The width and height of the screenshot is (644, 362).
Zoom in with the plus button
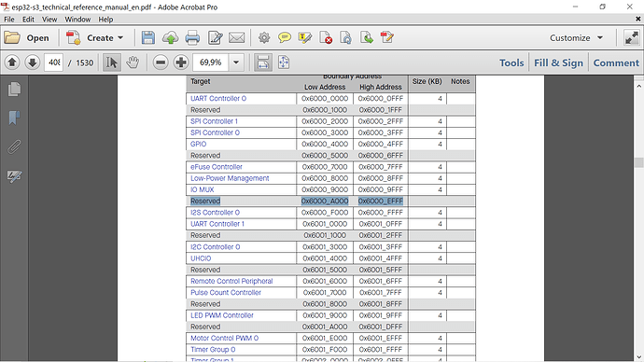coord(181,63)
